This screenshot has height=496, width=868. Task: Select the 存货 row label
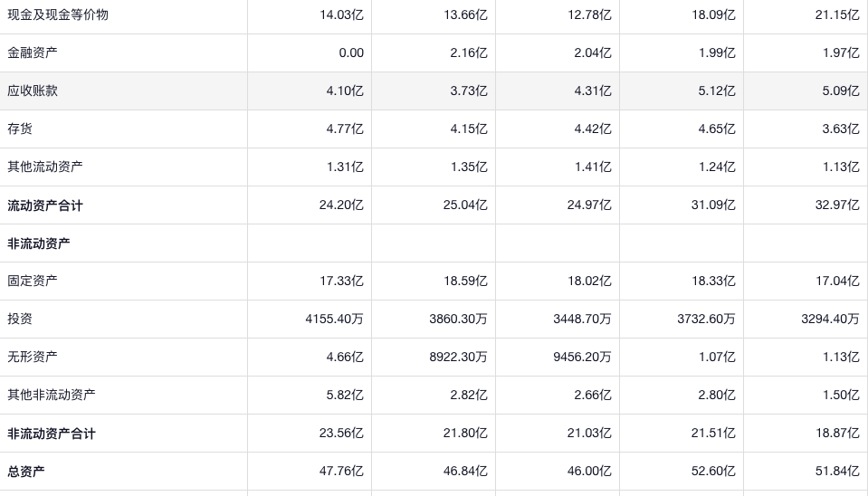point(20,129)
